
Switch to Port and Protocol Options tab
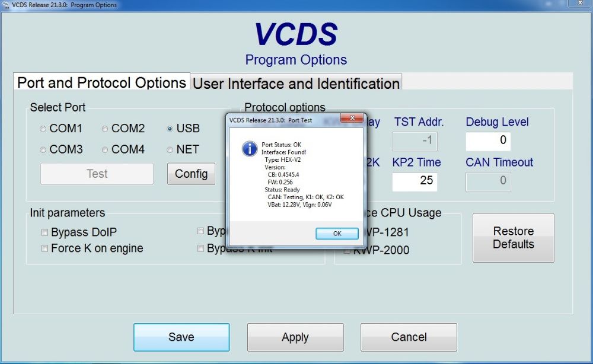pyautogui.click(x=101, y=82)
